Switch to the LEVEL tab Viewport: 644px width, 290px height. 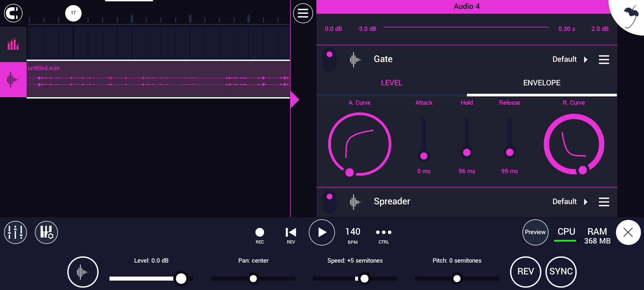(x=391, y=83)
